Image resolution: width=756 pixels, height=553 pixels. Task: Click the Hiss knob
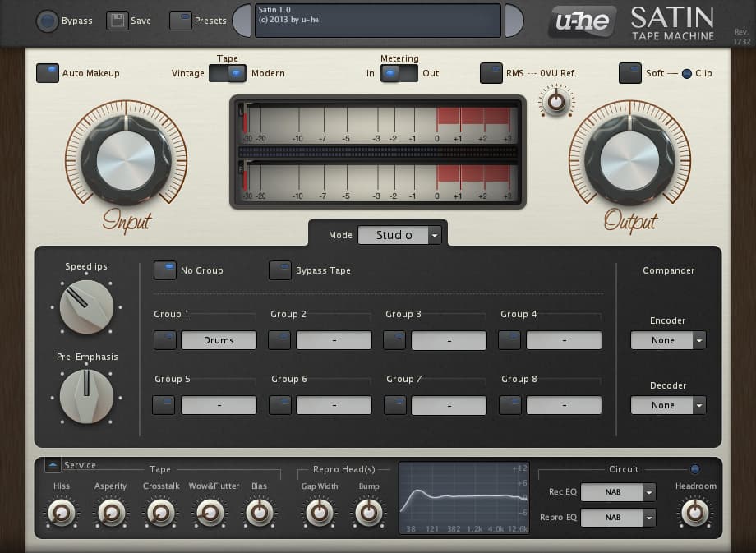pyautogui.click(x=62, y=512)
